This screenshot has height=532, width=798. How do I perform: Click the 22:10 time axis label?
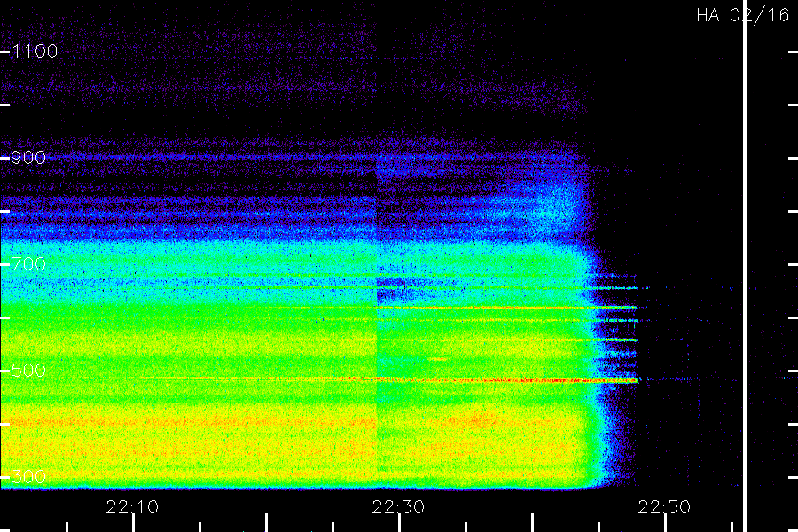click(132, 507)
